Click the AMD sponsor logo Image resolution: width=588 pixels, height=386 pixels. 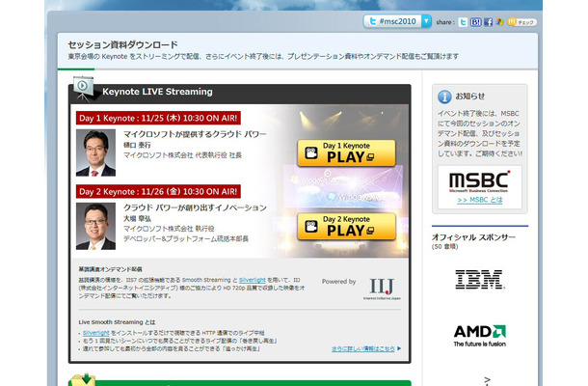coord(480,335)
